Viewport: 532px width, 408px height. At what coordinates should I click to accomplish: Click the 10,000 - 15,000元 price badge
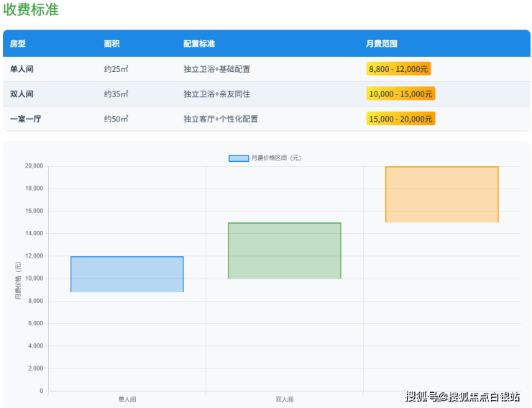click(400, 94)
